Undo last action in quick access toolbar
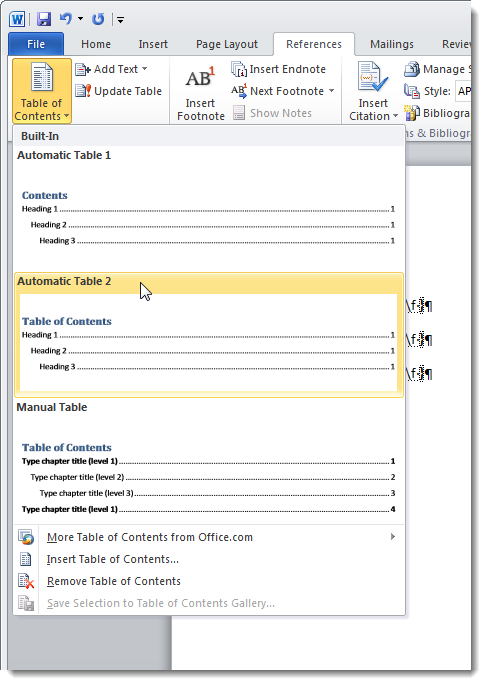The height and width of the screenshot is (685, 486). click(66, 18)
